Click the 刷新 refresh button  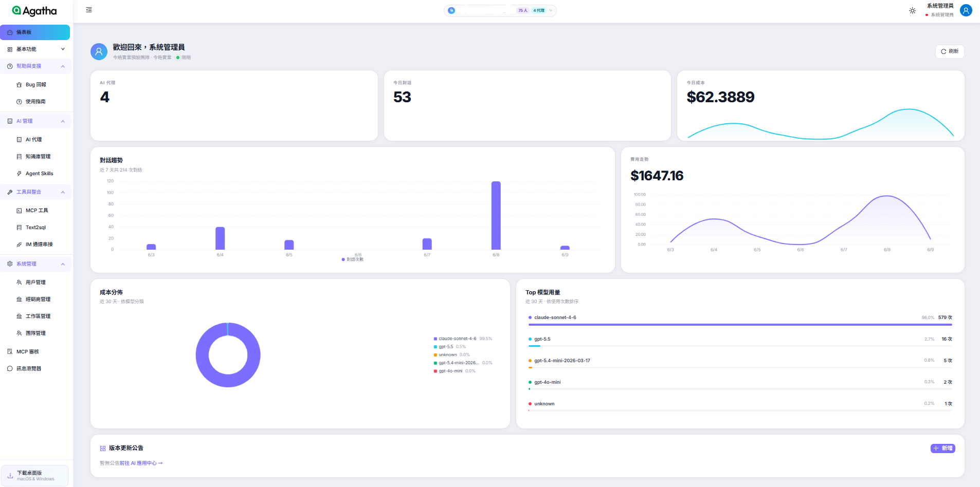[x=950, y=51]
